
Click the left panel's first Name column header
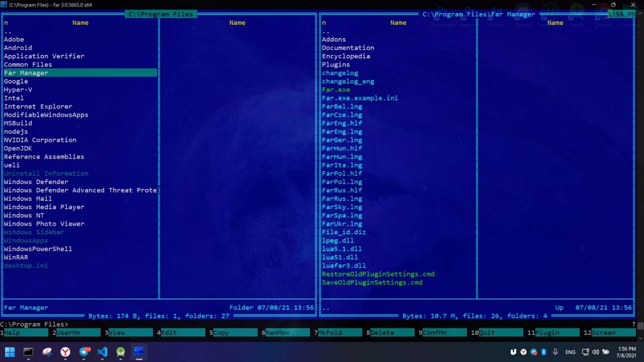80,23
